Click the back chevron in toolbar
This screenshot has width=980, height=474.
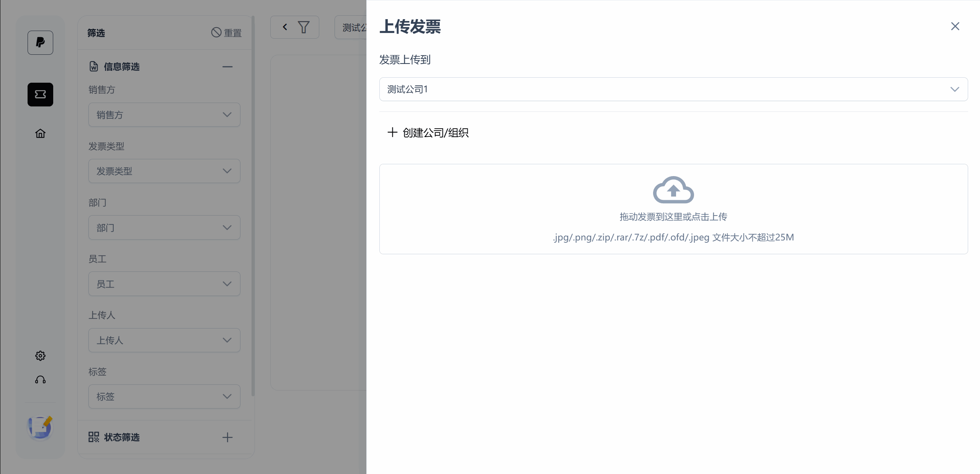[x=285, y=27]
